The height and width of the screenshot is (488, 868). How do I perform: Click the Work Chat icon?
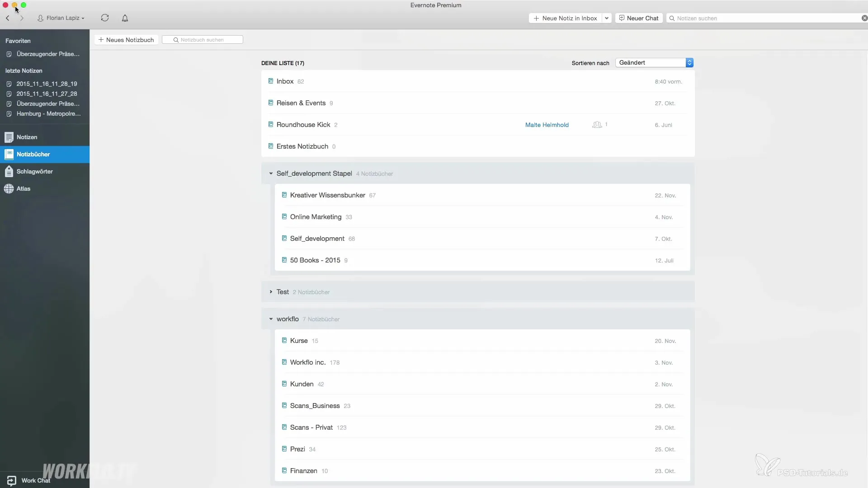pyautogui.click(x=11, y=480)
